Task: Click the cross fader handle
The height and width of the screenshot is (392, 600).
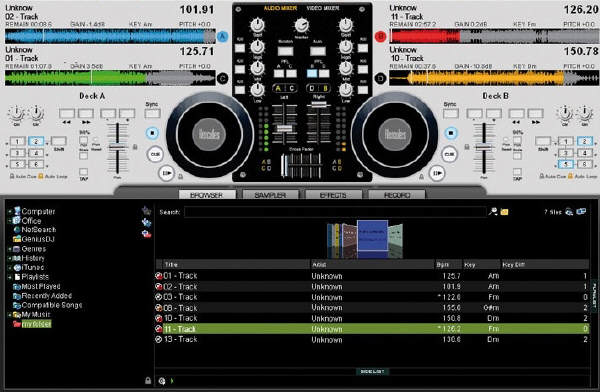Action: pos(284,166)
